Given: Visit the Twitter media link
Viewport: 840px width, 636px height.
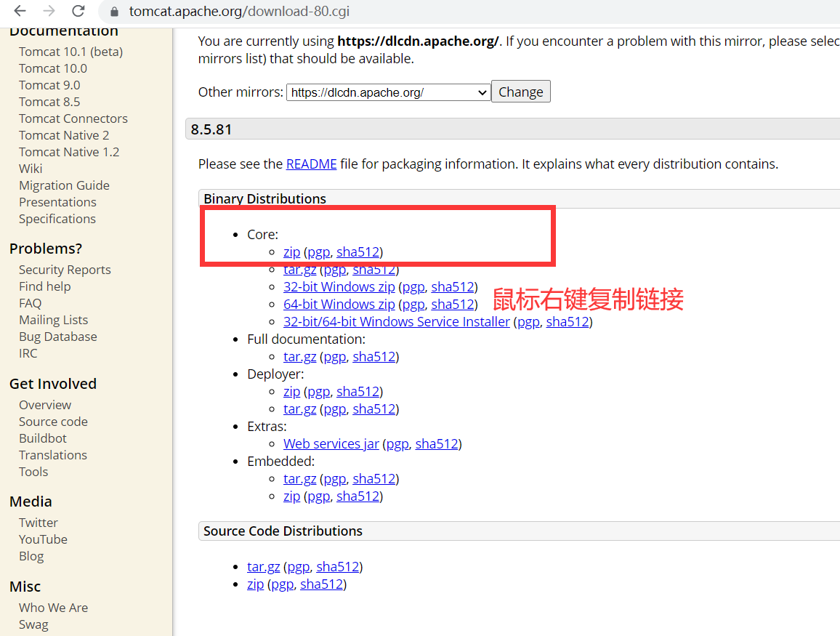Looking at the screenshot, I should coord(39,523).
